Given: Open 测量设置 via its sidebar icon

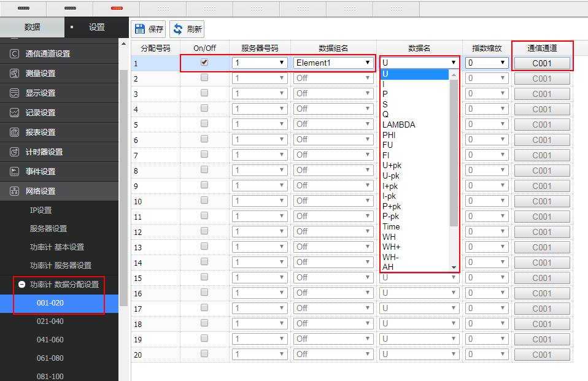Looking at the screenshot, I should pos(14,73).
